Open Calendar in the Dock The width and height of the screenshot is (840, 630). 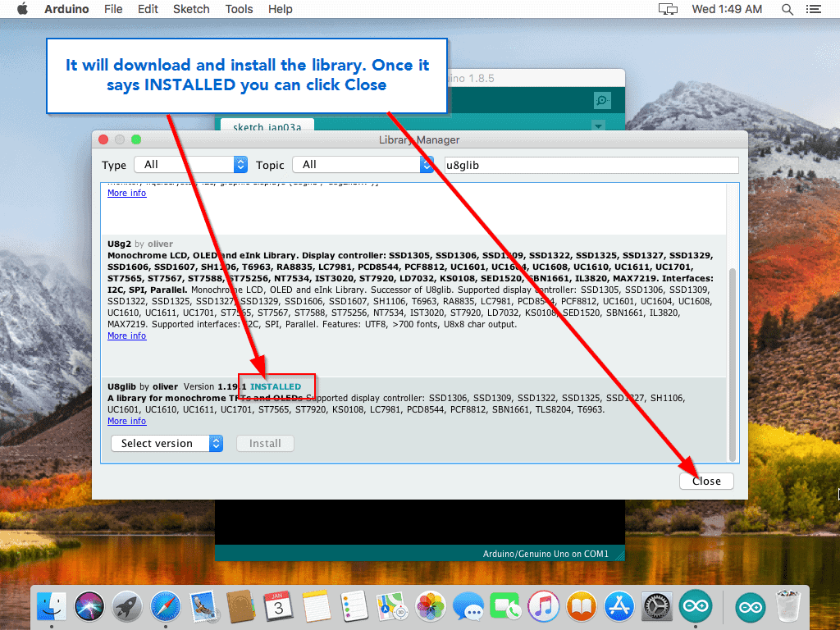point(278,606)
